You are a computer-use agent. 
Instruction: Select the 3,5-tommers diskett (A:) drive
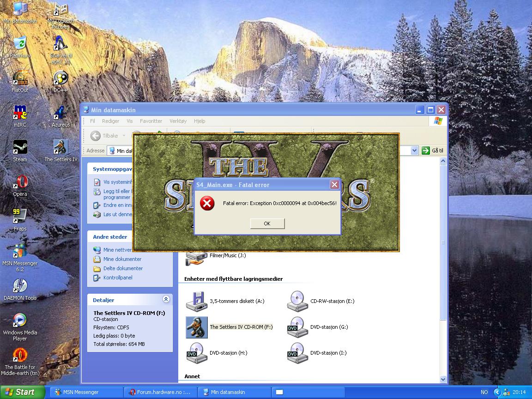tap(225, 301)
